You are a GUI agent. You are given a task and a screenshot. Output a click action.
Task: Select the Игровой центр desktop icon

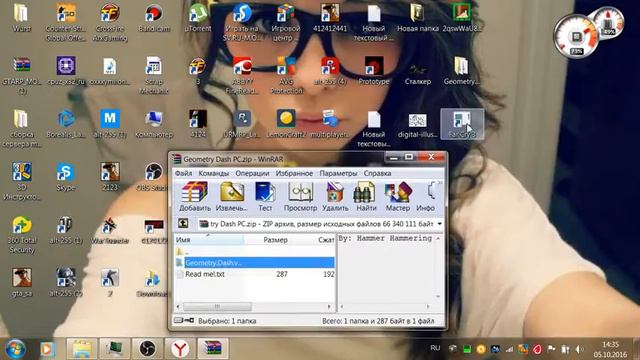[286, 22]
